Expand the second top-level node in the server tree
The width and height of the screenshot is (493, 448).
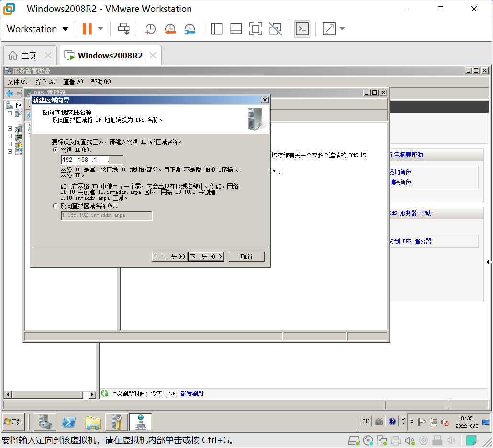click(x=10, y=129)
